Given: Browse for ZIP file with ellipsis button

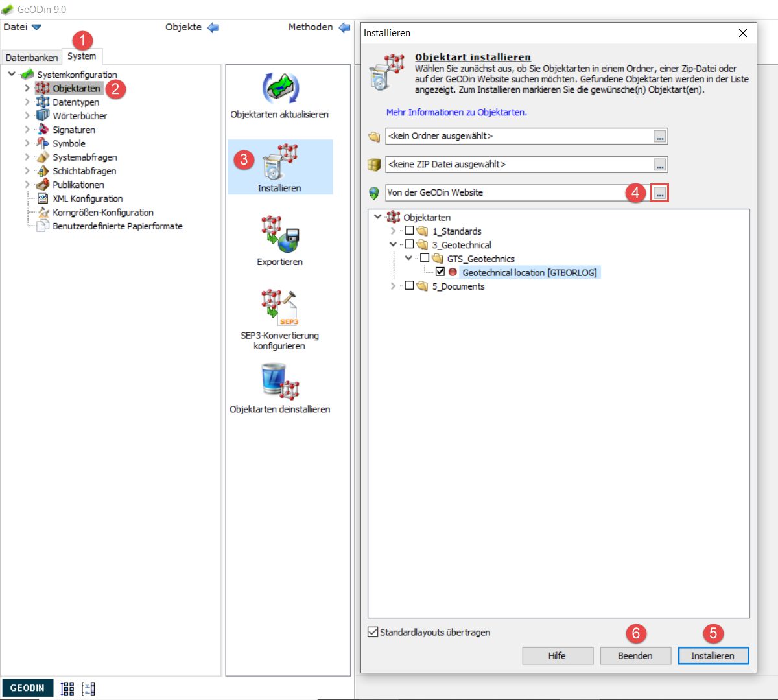Looking at the screenshot, I should pyautogui.click(x=659, y=165).
